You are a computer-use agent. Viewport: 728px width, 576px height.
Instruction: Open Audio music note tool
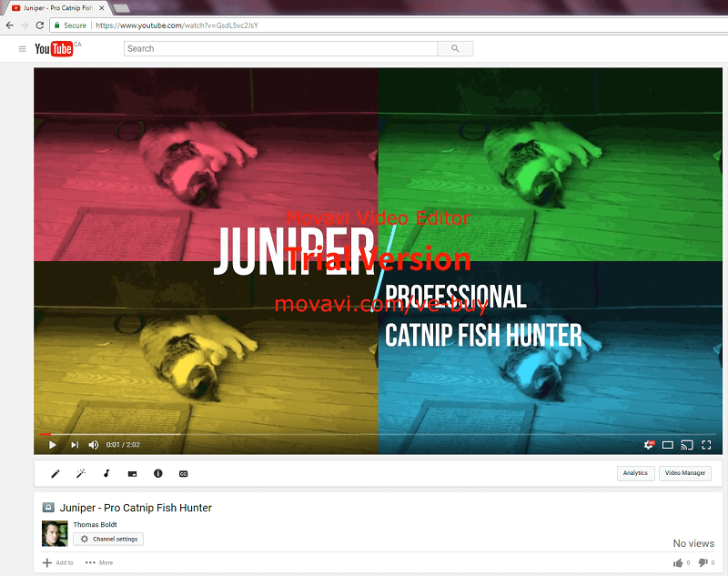click(106, 473)
